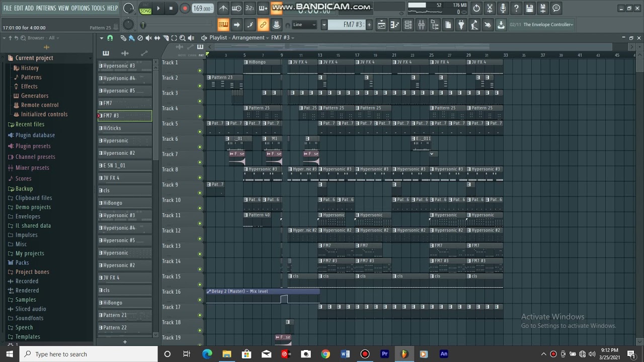Select the playlist zoom tool
The image size is (644, 362).
[183, 38]
